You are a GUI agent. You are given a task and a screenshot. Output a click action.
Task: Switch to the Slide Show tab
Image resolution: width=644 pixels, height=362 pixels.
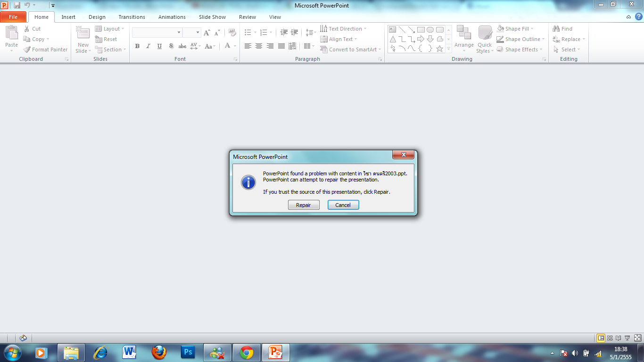pos(212,17)
